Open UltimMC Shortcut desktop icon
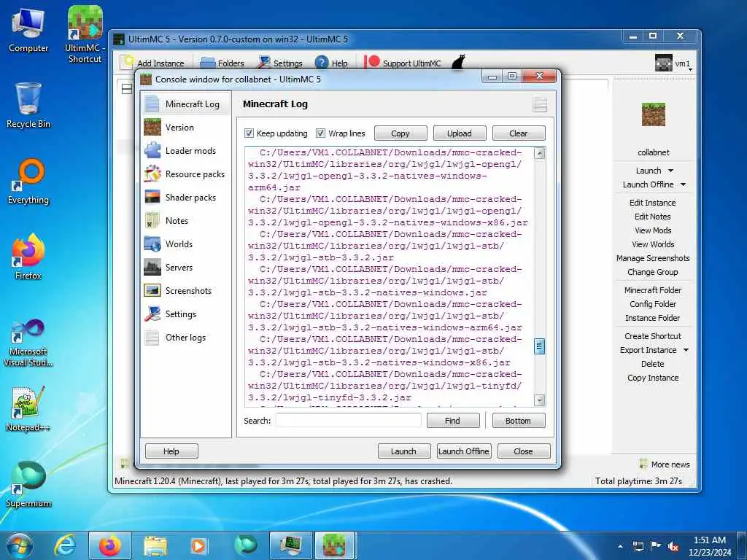 (x=85, y=34)
